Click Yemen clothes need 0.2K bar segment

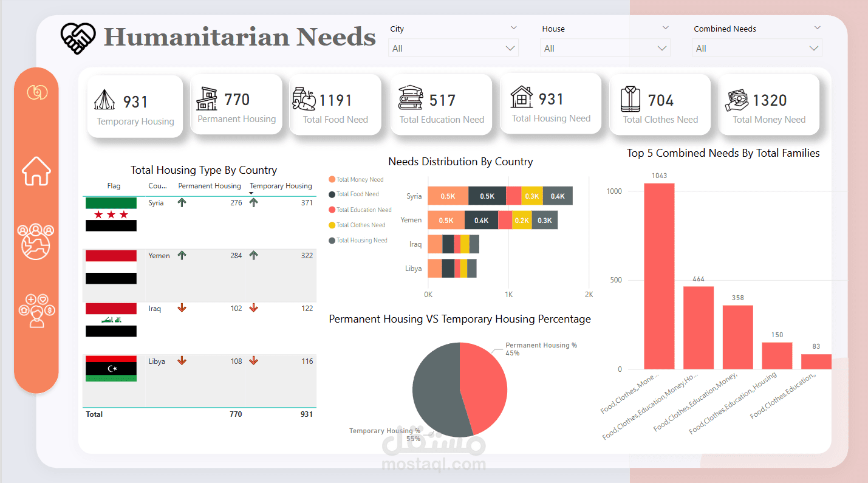(x=522, y=220)
